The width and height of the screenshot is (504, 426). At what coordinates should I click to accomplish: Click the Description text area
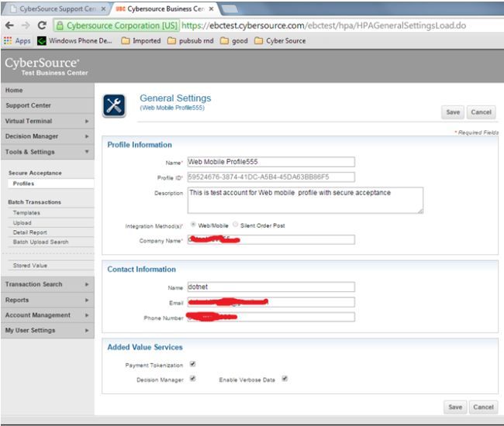pyautogui.click(x=305, y=201)
